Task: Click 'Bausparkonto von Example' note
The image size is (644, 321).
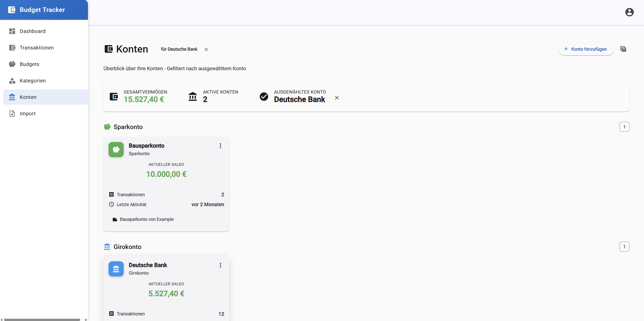Action: point(147,219)
